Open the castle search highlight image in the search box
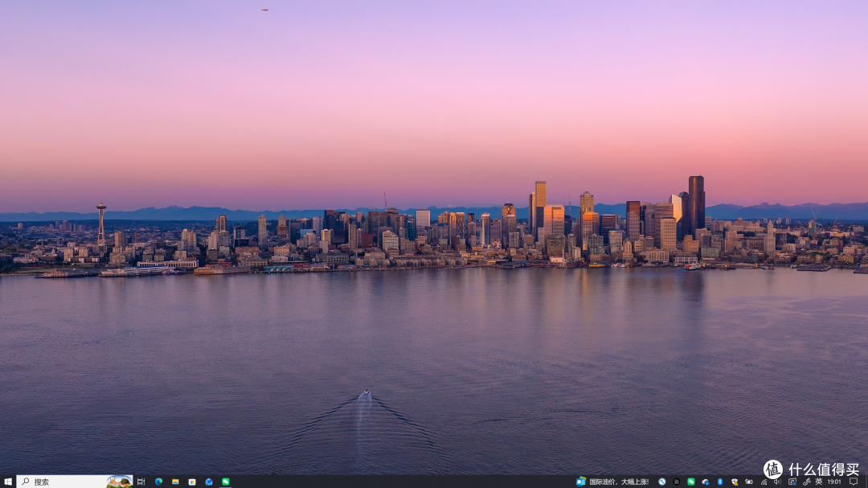868x488 pixels. click(x=119, y=482)
